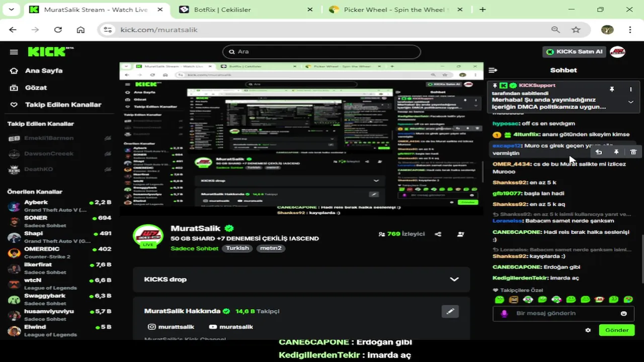Open OMEREDIC recommended channel
Screen dimensions: 644x362
(59, 253)
